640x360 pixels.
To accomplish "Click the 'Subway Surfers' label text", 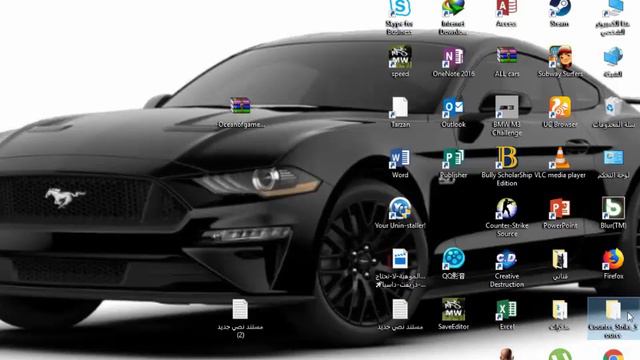I will tap(560, 74).
